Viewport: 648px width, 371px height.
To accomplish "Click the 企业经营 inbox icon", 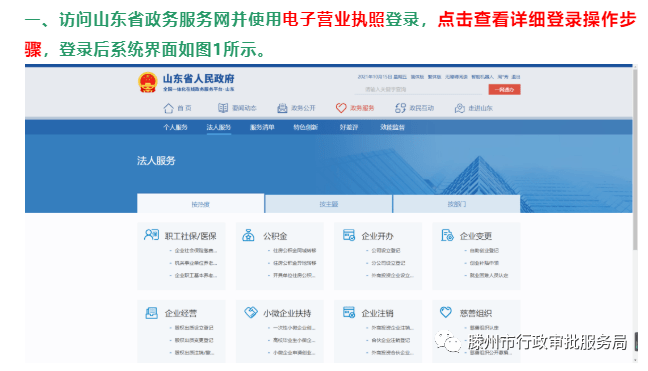I will click(x=151, y=313).
